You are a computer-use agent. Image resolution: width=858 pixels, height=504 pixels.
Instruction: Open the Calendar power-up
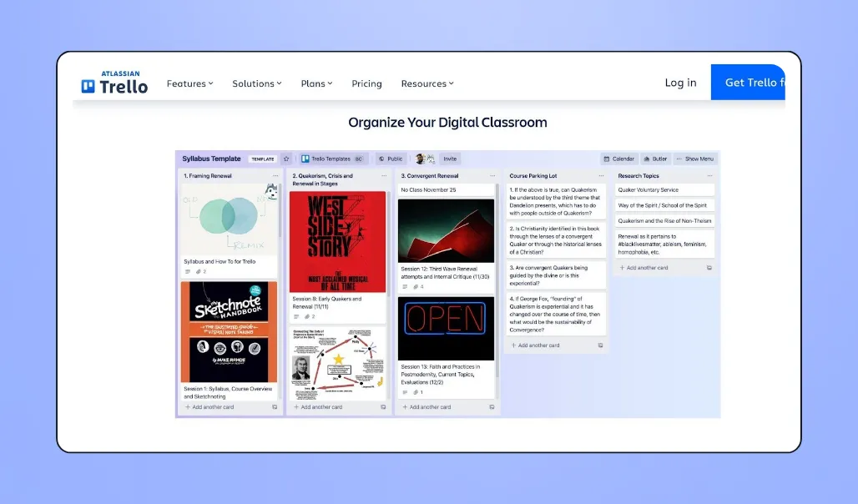[619, 159]
